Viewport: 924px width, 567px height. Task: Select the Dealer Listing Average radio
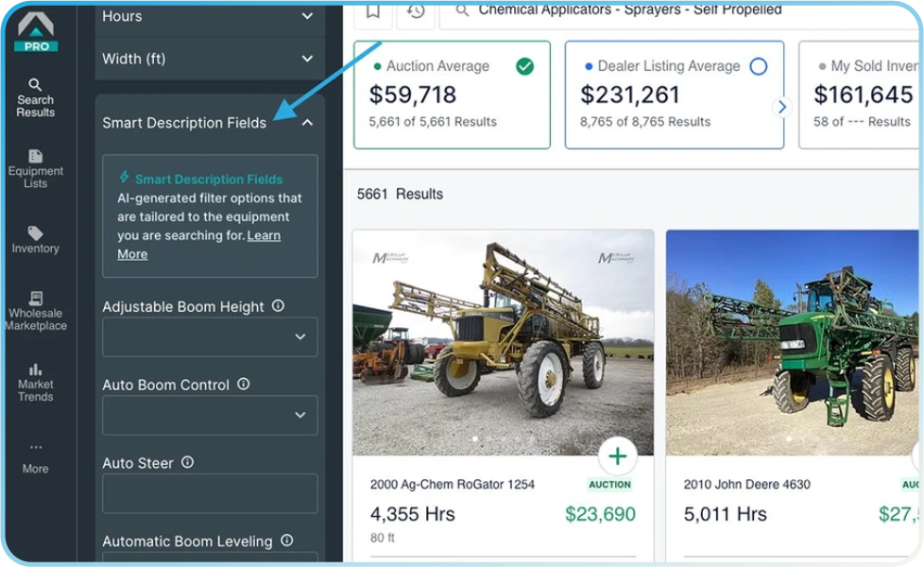pos(759,66)
